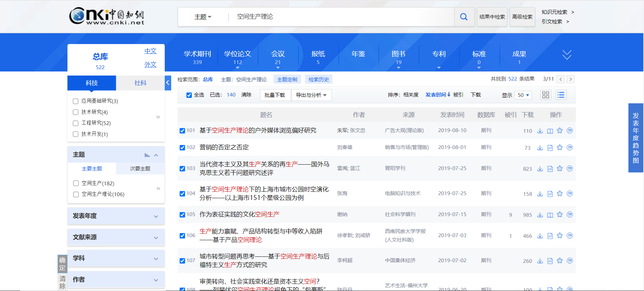The height and width of the screenshot is (291, 644).
Task: Expand 作者 filter panel
Action: pyautogui.click(x=116, y=279)
